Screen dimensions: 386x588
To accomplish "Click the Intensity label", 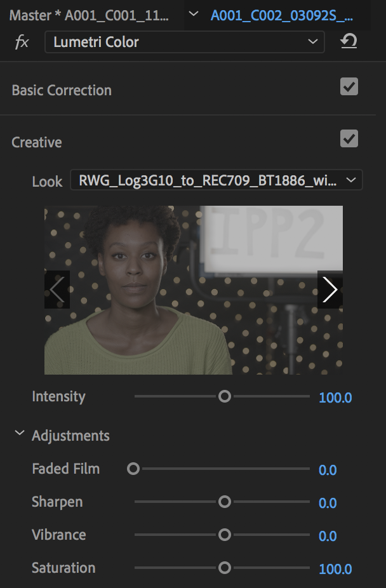I will 59,397.
